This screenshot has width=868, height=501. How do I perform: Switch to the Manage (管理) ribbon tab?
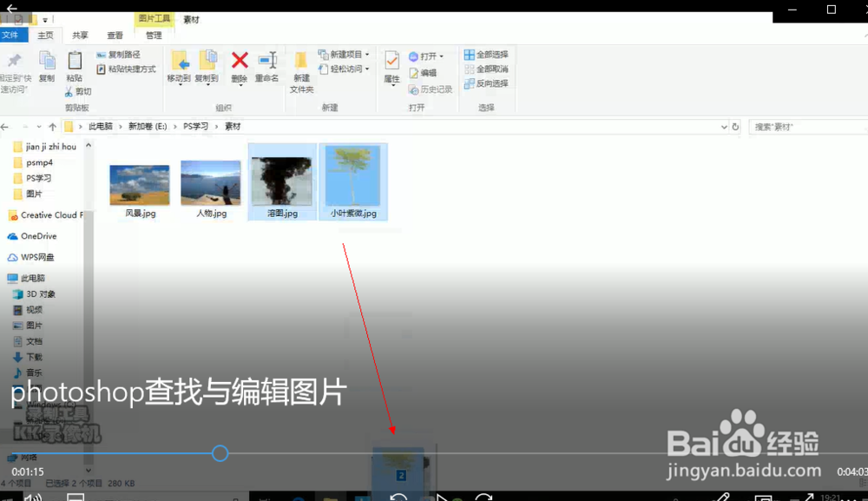[x=154, y=36]
